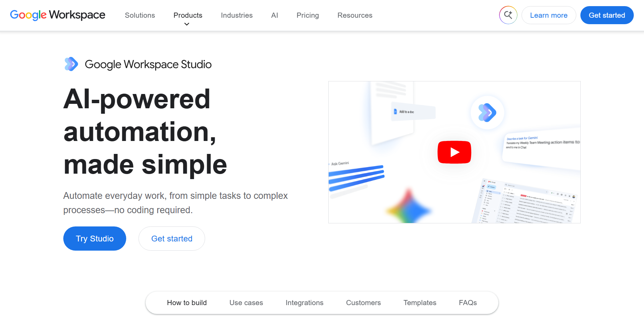Click the Try Studio button
The image size is (644, 316).
click(x=95, y=238)
